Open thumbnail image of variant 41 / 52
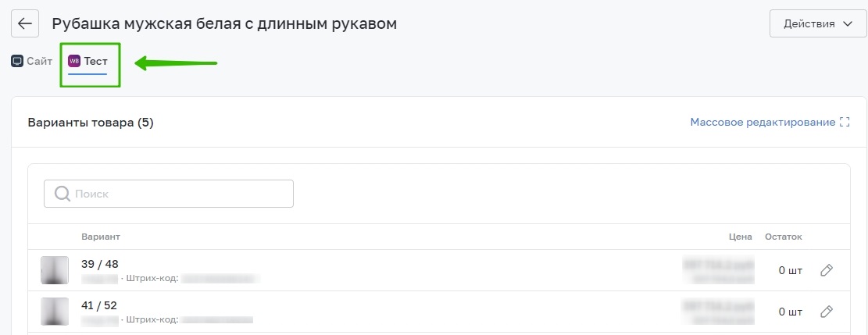The image size is (868, 335). pyautogui.click(x=55, y=312)
